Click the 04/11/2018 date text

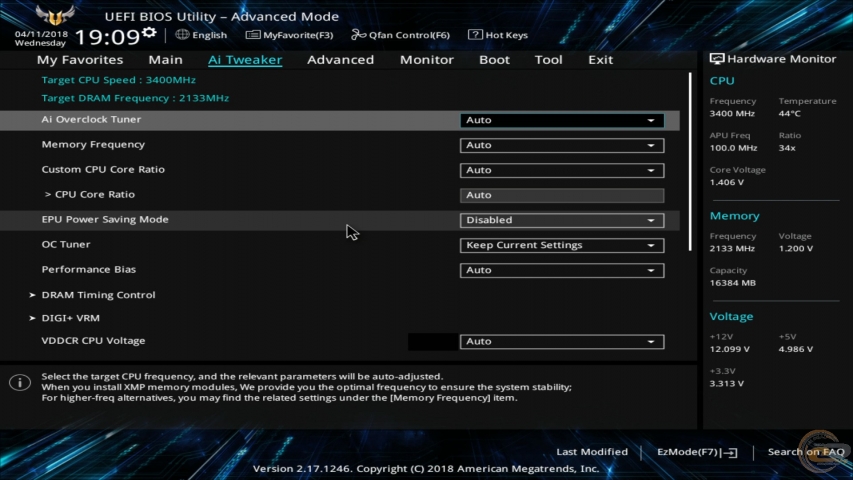pos(41,34)
